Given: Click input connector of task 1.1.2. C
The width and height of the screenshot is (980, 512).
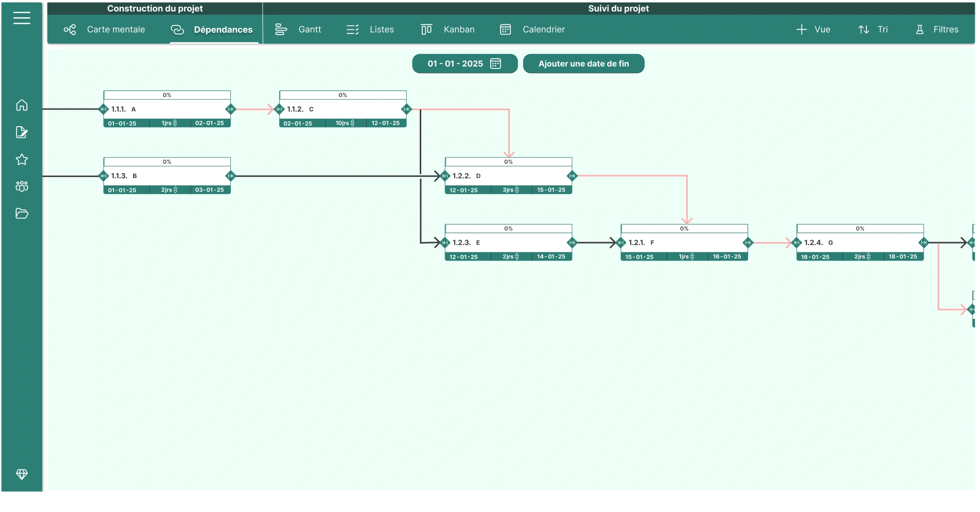Looking at the screenshot, I should pyautogui.click(x=279, y=109).
